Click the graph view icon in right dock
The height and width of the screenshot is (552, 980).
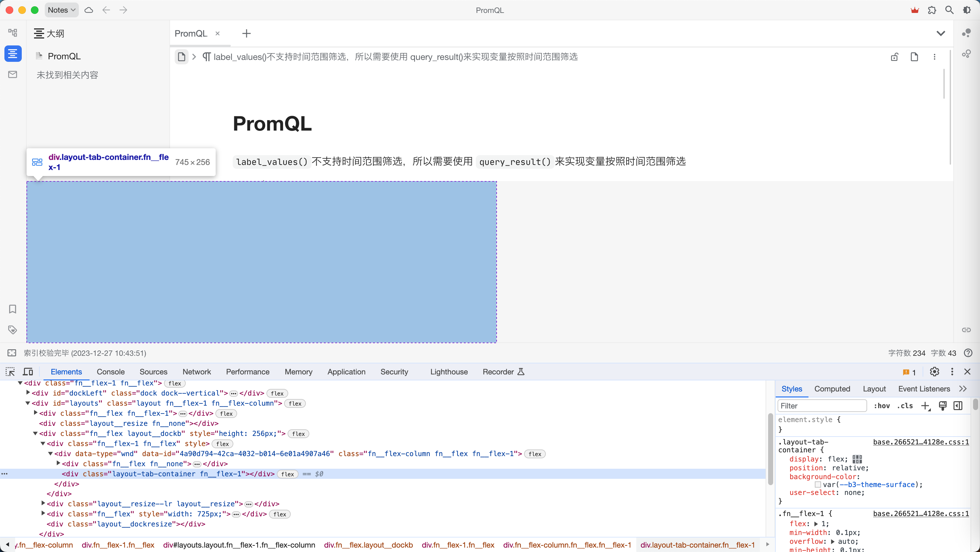coord(966,33)
